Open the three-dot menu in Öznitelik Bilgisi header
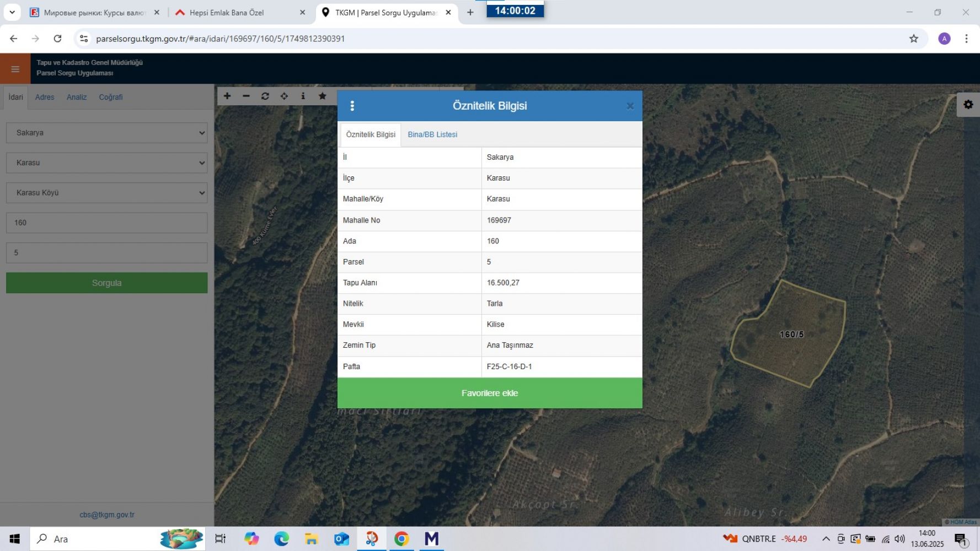 coord(352,106)
